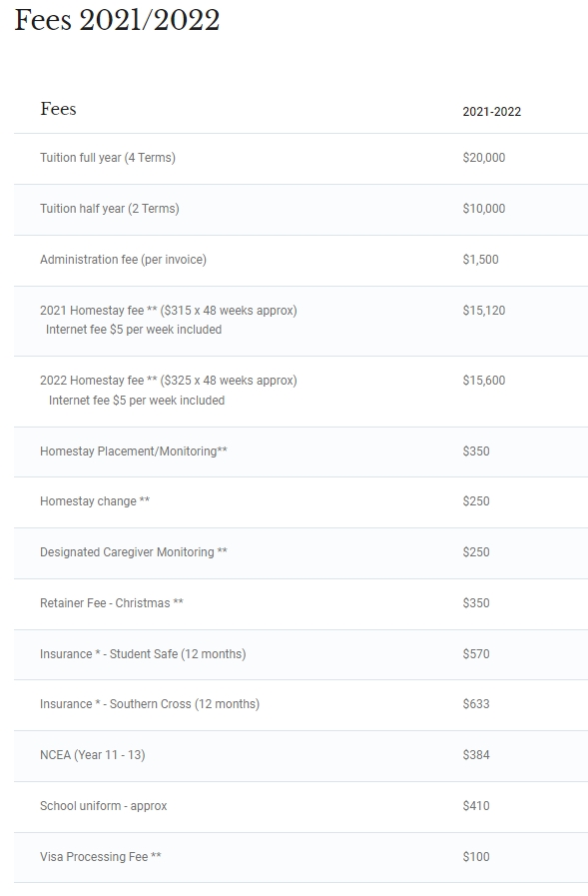Select the Administration fee per invoice row

[x=300, y=260]
